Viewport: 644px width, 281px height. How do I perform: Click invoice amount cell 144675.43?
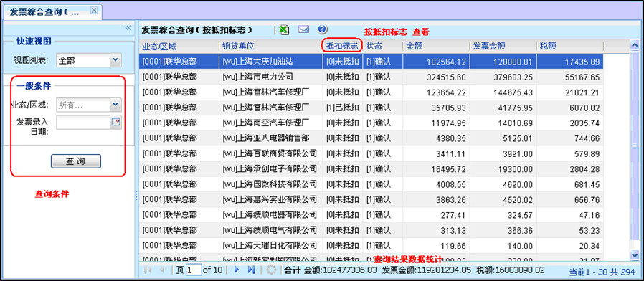point(503,92)
